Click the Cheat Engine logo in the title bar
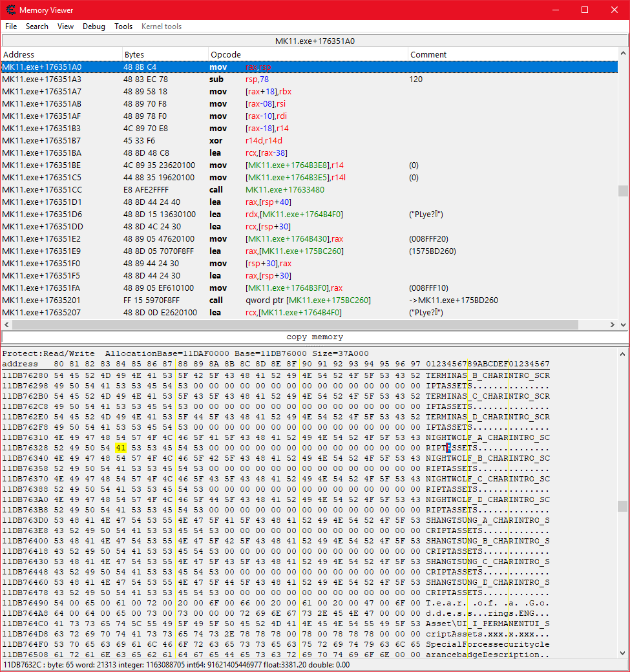This screenshot has width=630, height=672. pos(10,10)
